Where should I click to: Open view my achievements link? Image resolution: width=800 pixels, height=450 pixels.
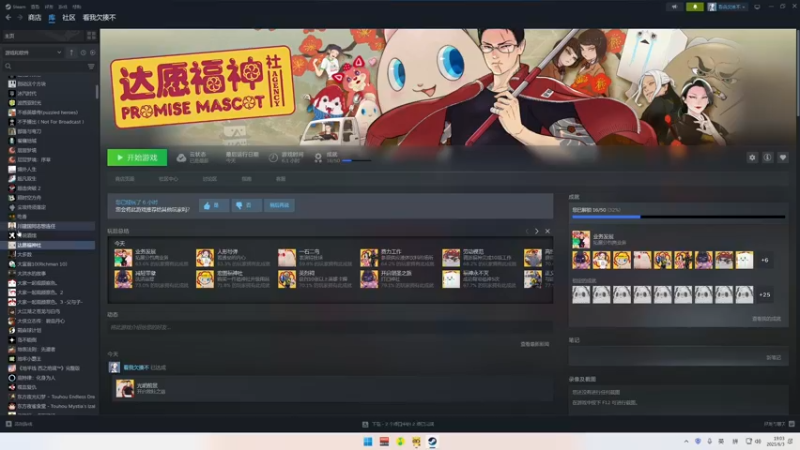766,319
